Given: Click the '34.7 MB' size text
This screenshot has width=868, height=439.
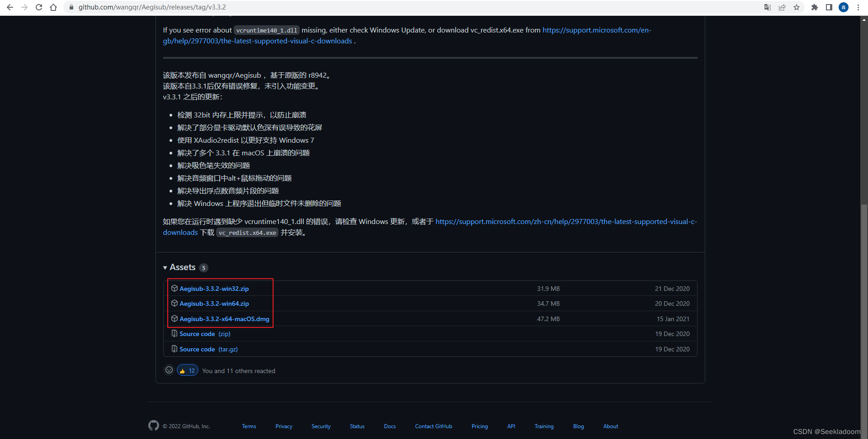Looking at the screenshot, I should [x=548, y=304].
